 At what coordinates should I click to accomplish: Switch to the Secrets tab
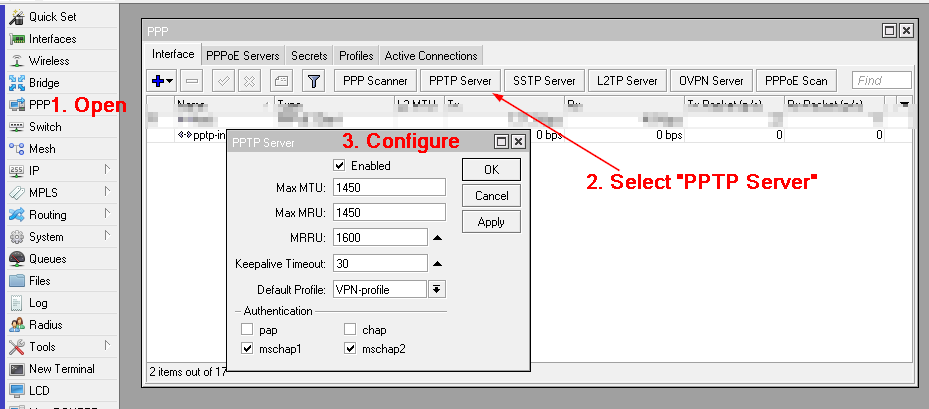click(309, 56)
